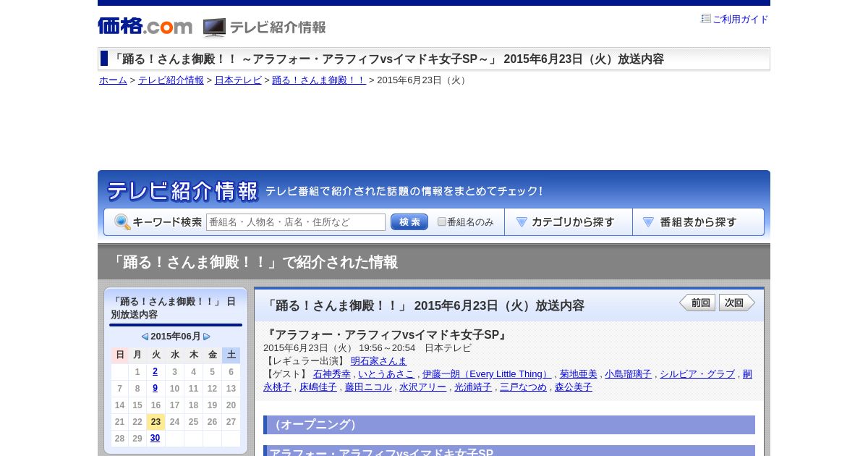Click the 検索 search button

pos(409,222)
